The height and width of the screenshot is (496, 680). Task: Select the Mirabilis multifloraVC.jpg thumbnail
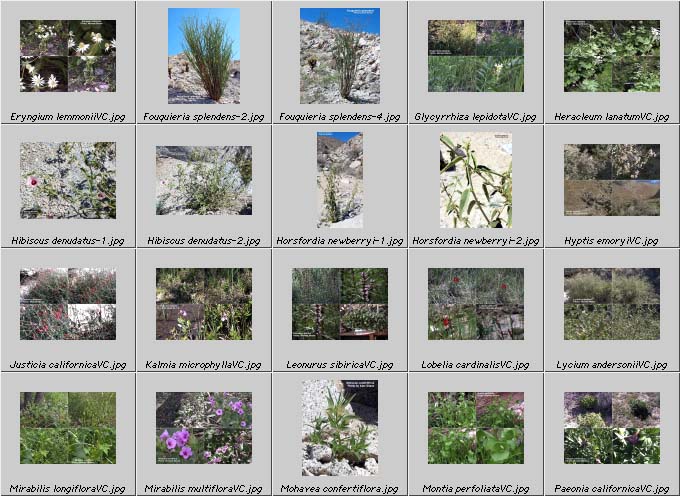tap(204, 428)
